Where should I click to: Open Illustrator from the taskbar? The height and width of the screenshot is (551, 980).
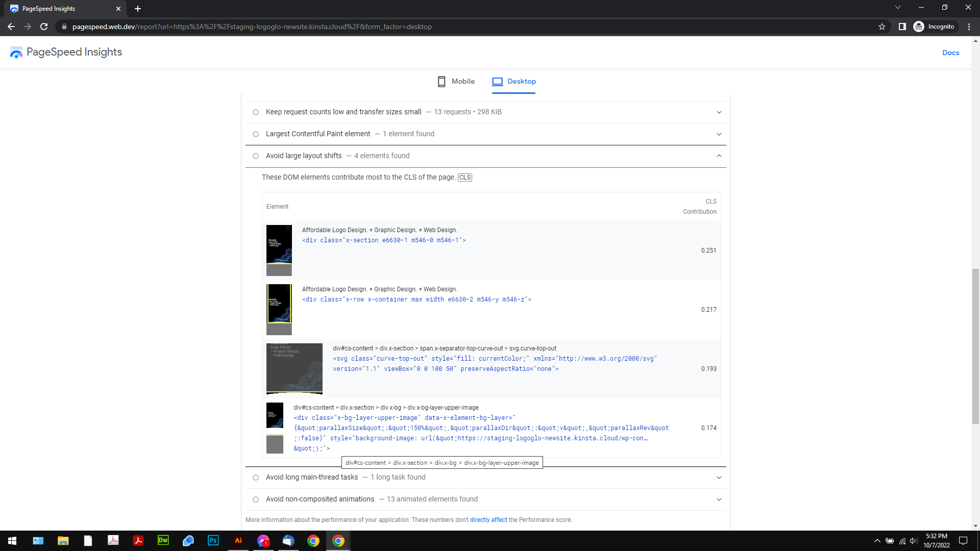[238, 540]
